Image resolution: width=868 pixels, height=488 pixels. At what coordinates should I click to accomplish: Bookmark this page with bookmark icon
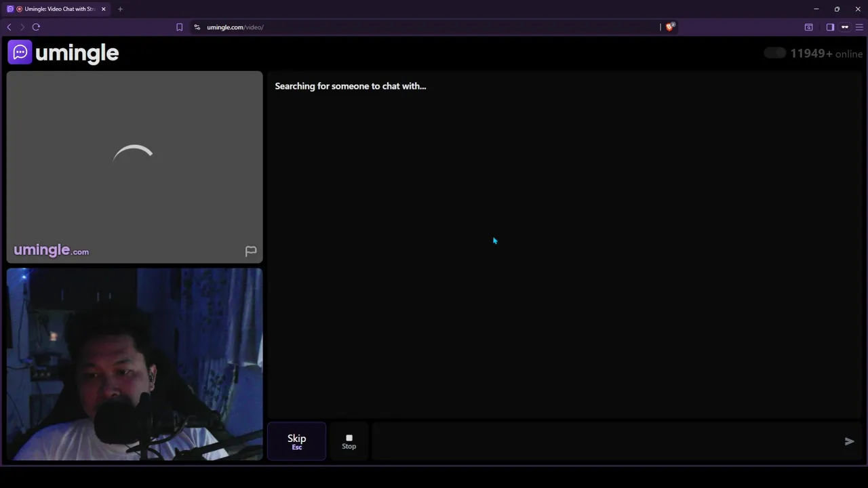[x=179, y=27]
